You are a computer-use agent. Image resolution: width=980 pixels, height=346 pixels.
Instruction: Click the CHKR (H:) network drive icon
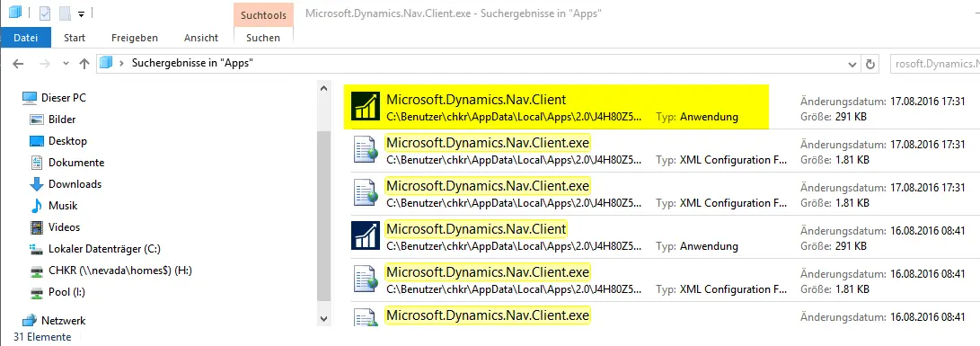point(37,271)
